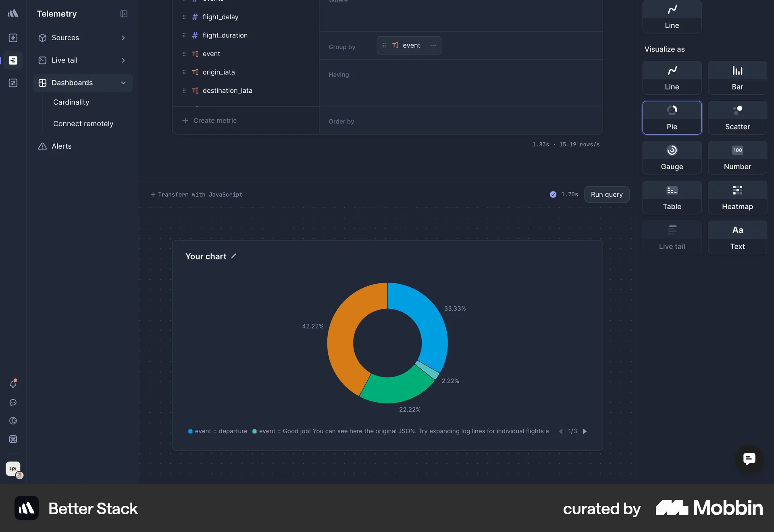This screenshot has height=532, width=774.
Task: Open the keyboard shortcuts command icon
Action: click(x=13, y=439)
